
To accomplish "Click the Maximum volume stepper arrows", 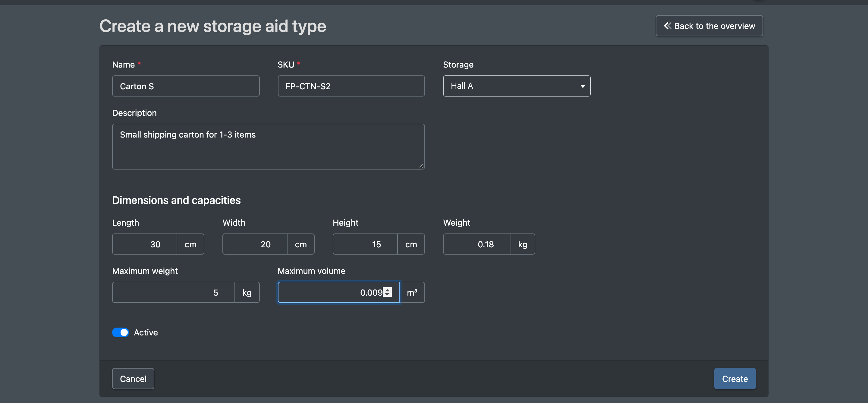I will (387, 292).
